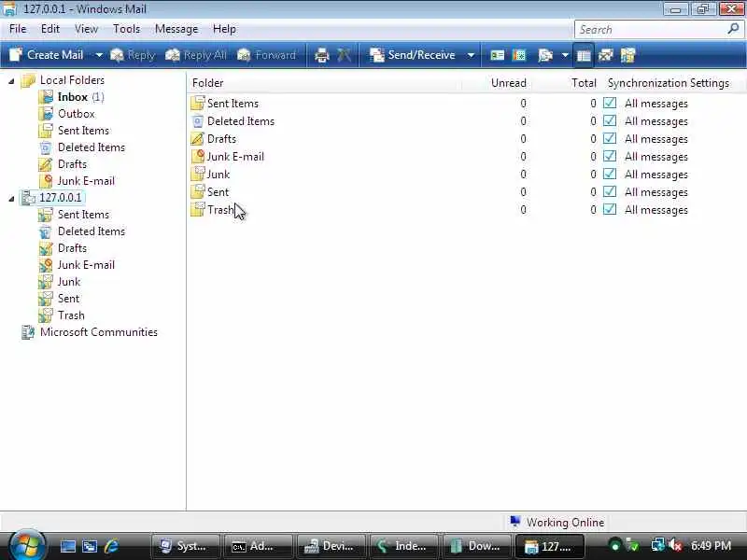Switch to the Devi... taskbar window
The height and width of the screenshot is (560, 747).
(x=331, y=546)
